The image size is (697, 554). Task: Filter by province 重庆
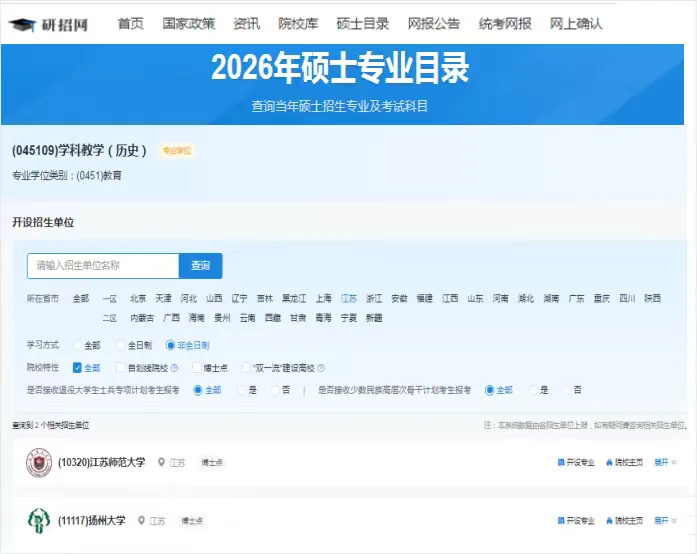[602, 298]
